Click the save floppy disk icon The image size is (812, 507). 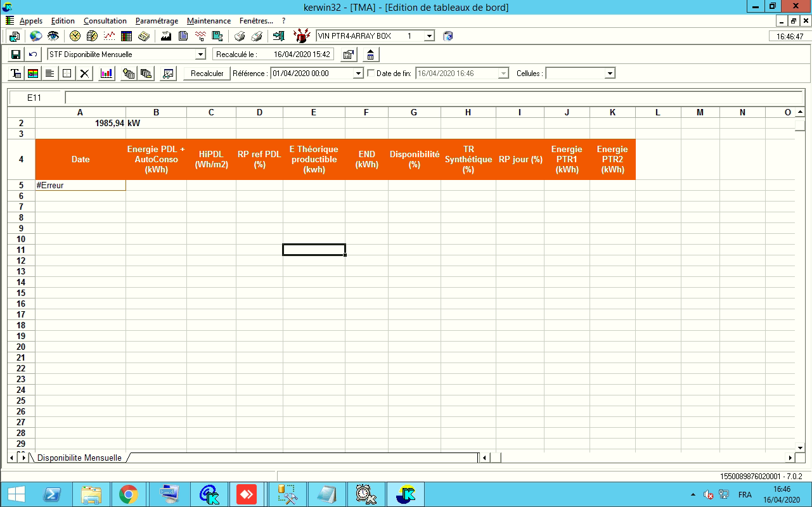16,55
